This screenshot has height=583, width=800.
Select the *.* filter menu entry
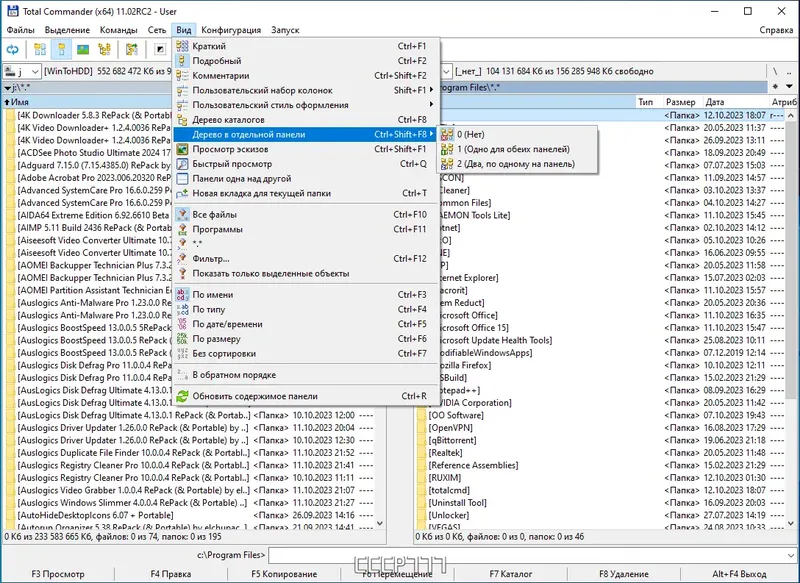pos(306,244)
